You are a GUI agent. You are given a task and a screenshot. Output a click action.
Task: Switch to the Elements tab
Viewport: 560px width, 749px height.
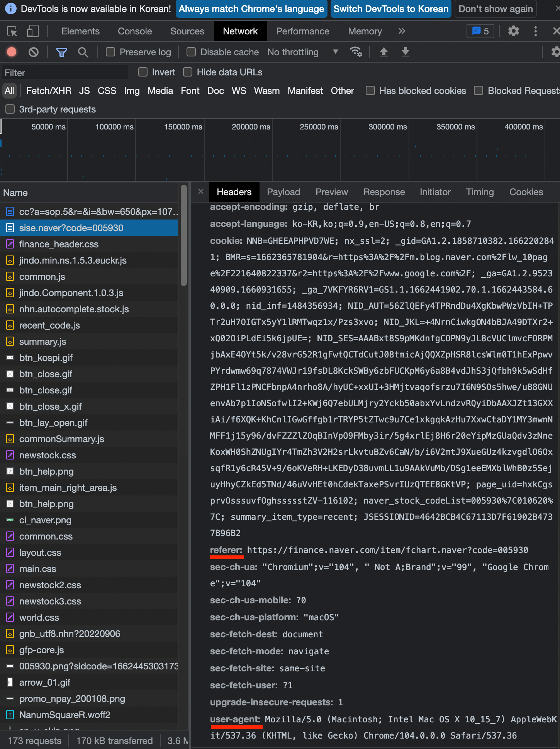pyautogui.click(x=80, y=31)
